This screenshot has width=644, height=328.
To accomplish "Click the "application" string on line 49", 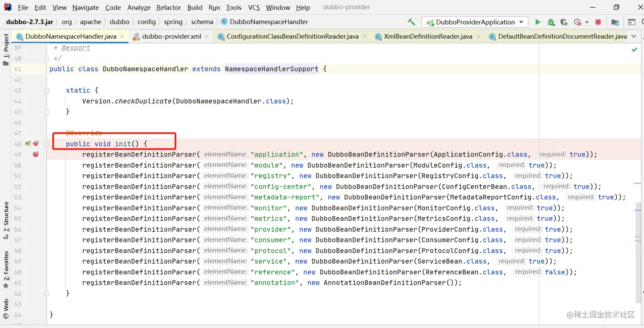I will click(x=277, y=154).
